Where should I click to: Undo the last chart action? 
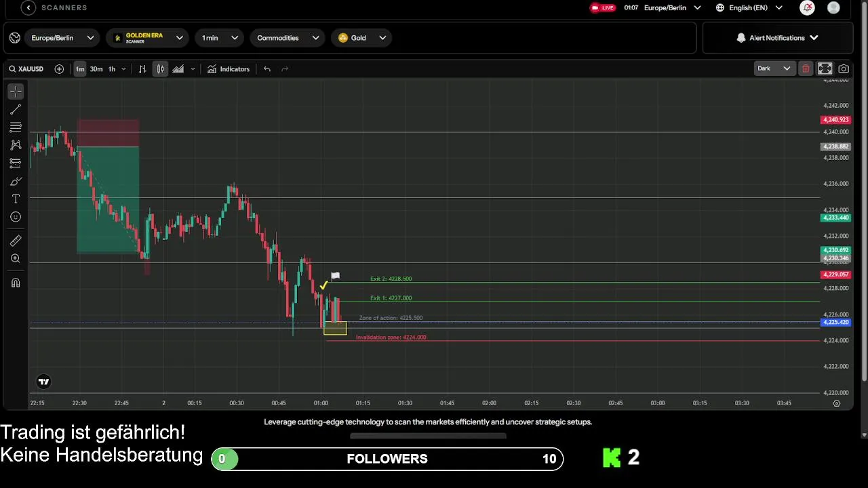click(267, 69)
